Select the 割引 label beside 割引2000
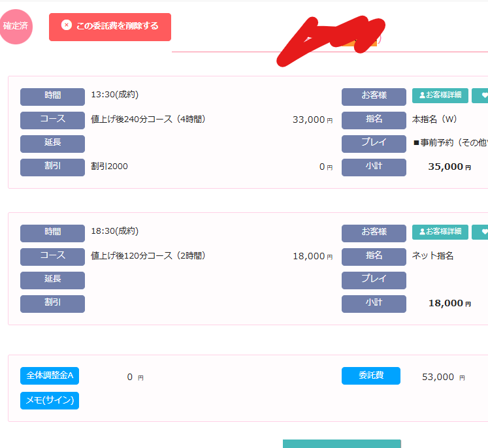This screenshot has height=448, width=488. [x=52, y=167]
